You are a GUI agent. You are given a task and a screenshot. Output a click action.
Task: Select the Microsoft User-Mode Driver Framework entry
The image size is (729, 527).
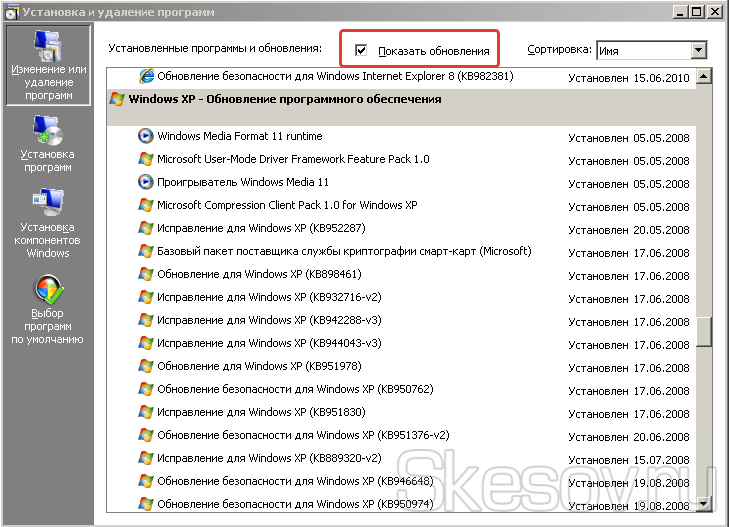tap(293, 159)
